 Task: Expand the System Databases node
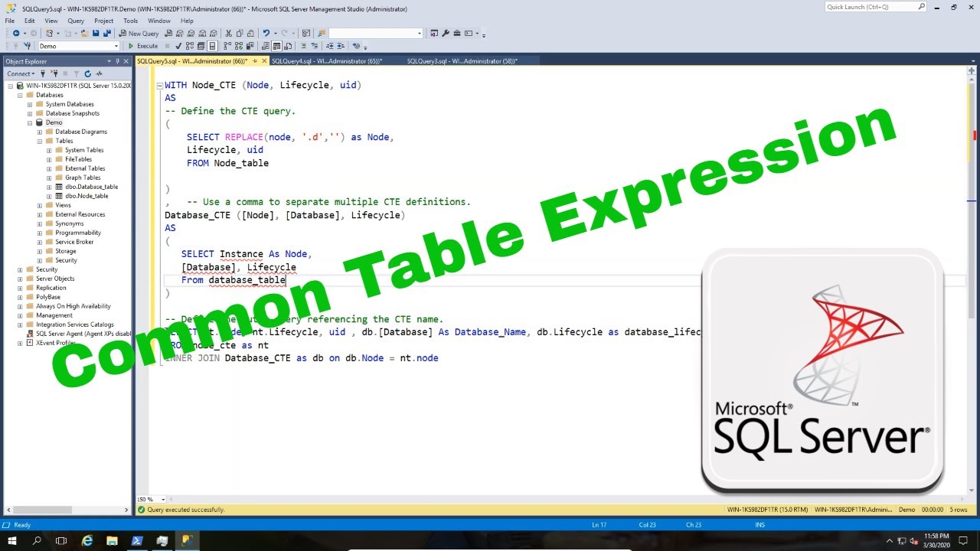pyautogui.click(x=30, y=104)
